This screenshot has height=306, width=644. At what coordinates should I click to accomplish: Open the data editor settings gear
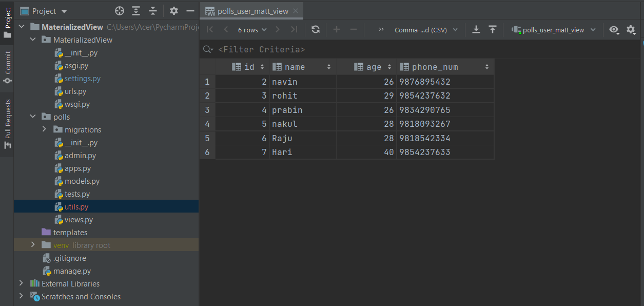point(631,30)
